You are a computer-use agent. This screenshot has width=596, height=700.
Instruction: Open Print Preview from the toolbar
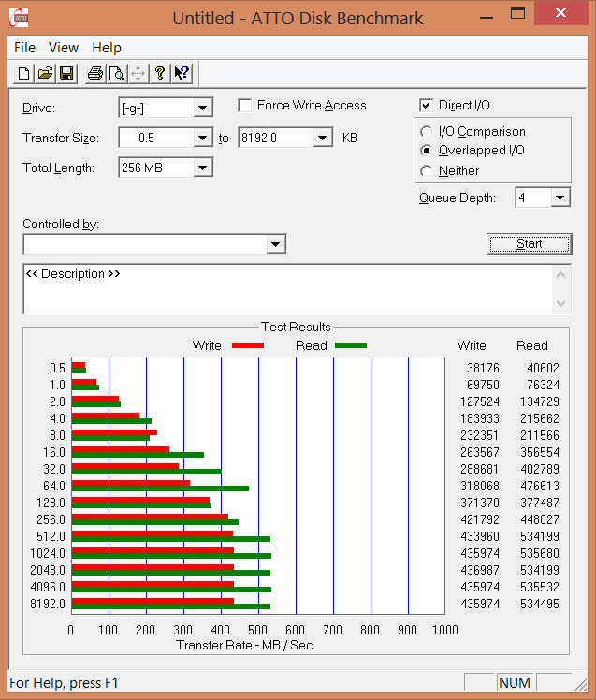click(116, 73)
